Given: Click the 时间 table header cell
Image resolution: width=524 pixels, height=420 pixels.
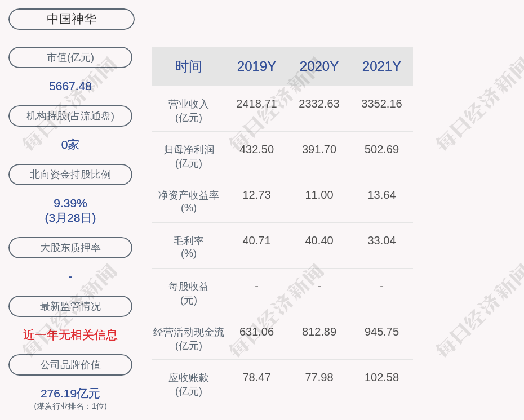Looking at the screenshot, I should pyautogui.click(x=188, y=66).
